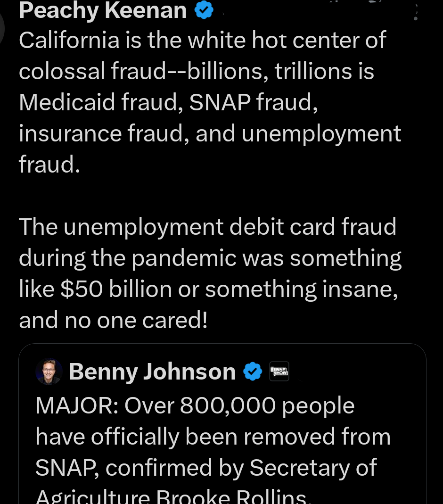Click the 'MAJOR' quoted tweet text
This screenshot has height=504, width=443.
tap(212, 436)
